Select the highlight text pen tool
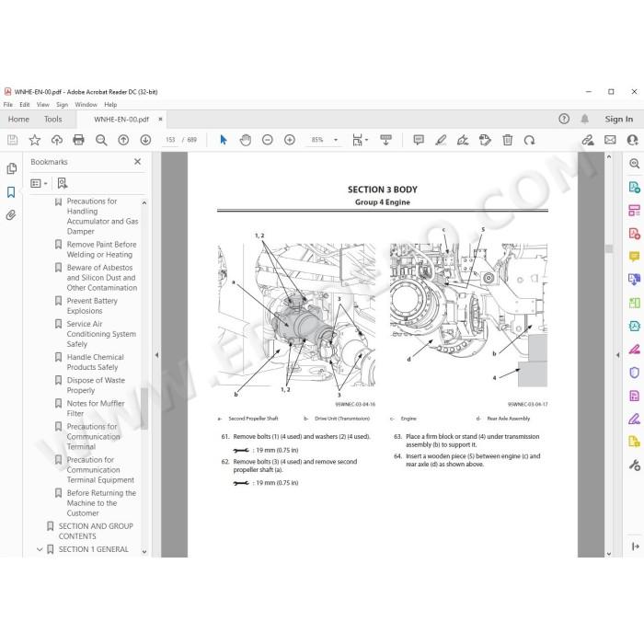644x644 pixels. point(441,140)
